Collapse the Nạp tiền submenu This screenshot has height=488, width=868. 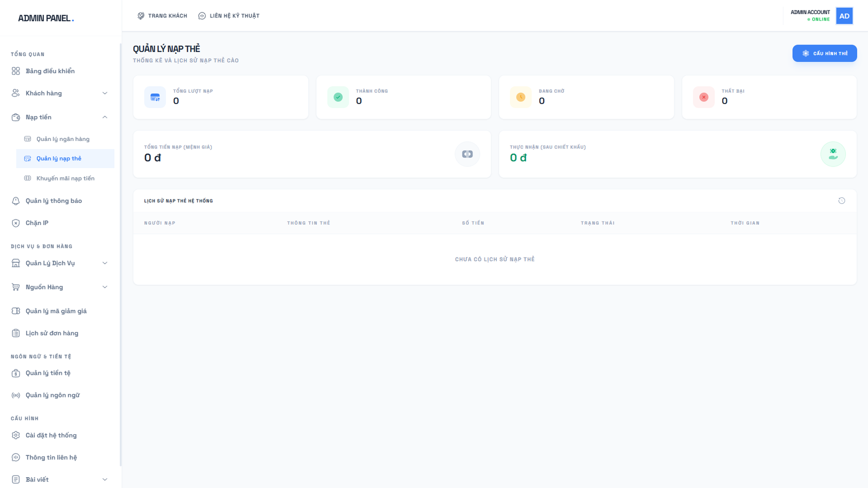coord(105,117)
